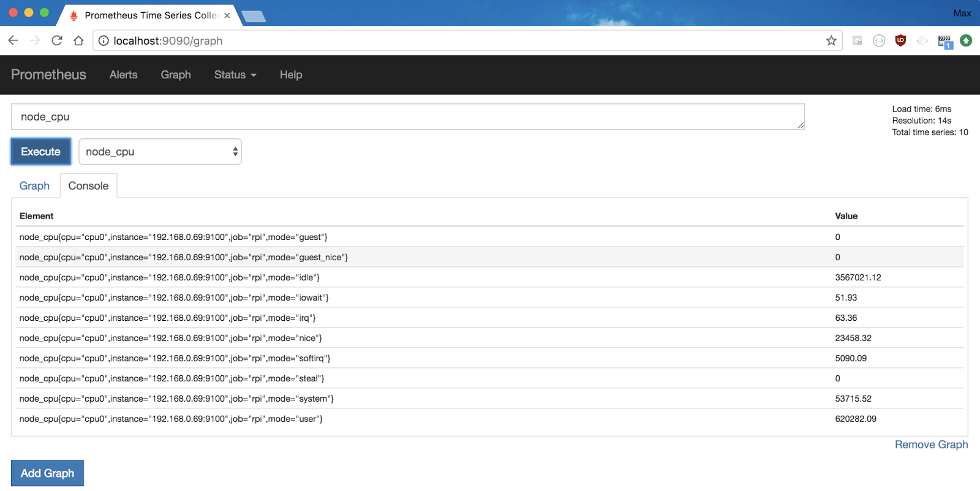Viewport: 980px width, 491px height.
Task: Click the Execute button
Action: [41, 151]
